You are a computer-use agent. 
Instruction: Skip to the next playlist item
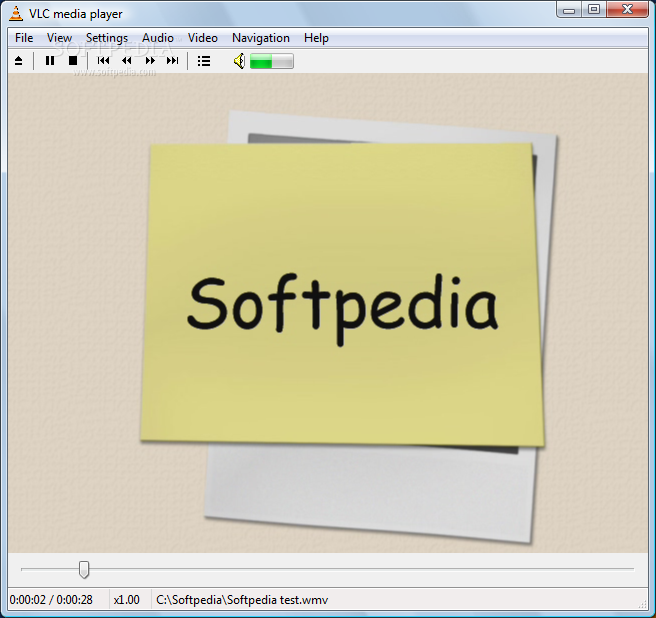(173, 61)
